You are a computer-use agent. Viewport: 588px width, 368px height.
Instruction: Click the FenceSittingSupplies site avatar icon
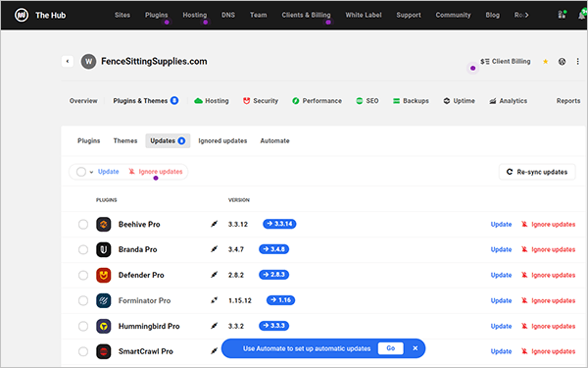[88, 62]
